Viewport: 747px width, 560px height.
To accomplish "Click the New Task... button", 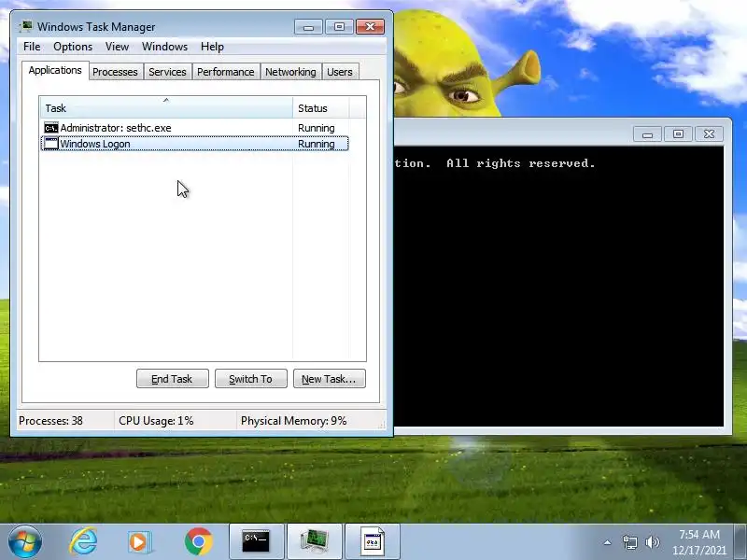I will coord(330,379).
